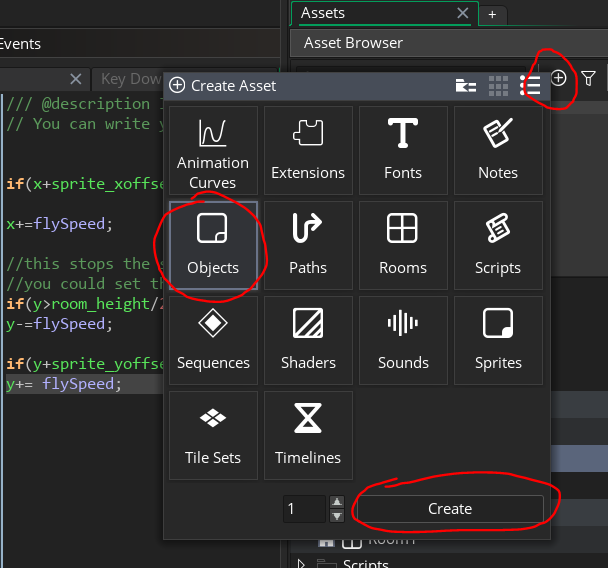This screenshot has width=608, height=568.
Task: Choose the Shaders asset type
Action: pyautogui.click(x=308, y=340)
